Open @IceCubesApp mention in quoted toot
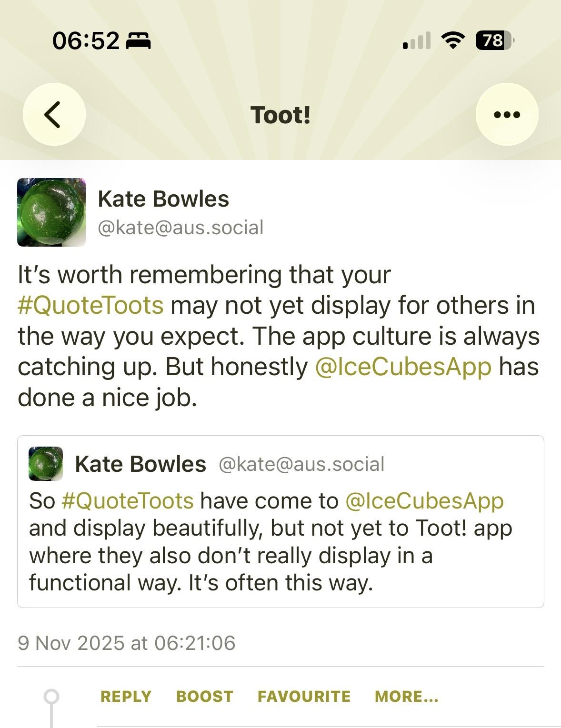The width and height of the screenshot is (561, 728). pos(424,501)
